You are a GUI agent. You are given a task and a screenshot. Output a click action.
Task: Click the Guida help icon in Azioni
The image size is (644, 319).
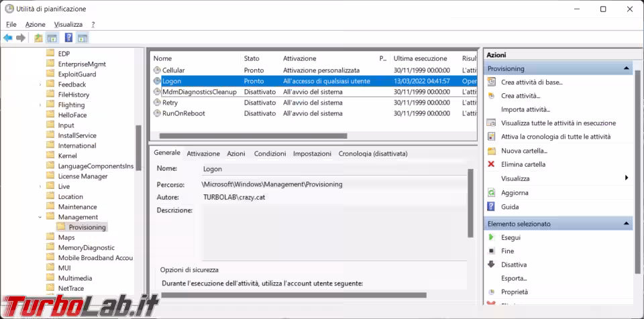coord(491,206)
